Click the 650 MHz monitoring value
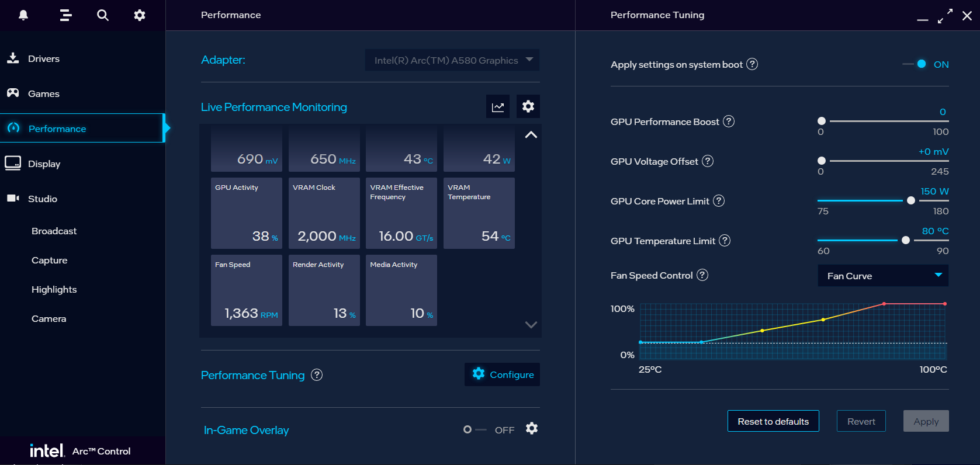The width and height of the screenshot is (980, 465). tap(333, 159)
